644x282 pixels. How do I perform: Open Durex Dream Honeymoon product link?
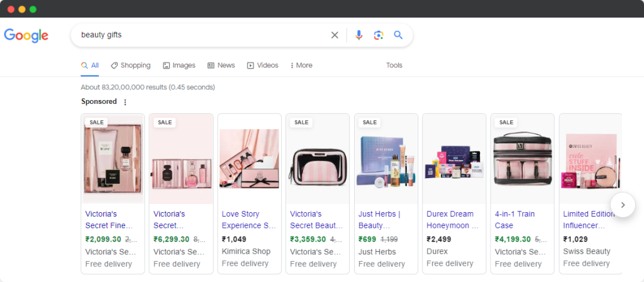point(453,220)
